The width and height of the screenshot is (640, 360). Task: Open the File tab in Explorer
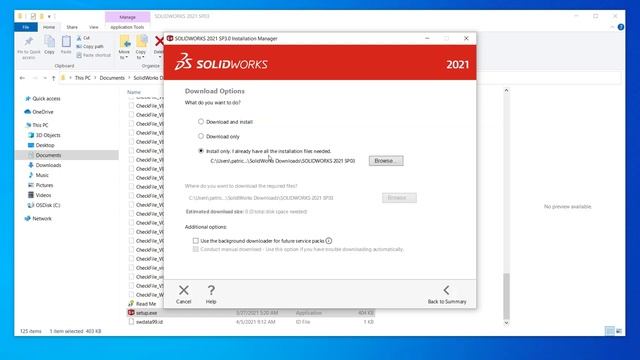pos(26,27)
